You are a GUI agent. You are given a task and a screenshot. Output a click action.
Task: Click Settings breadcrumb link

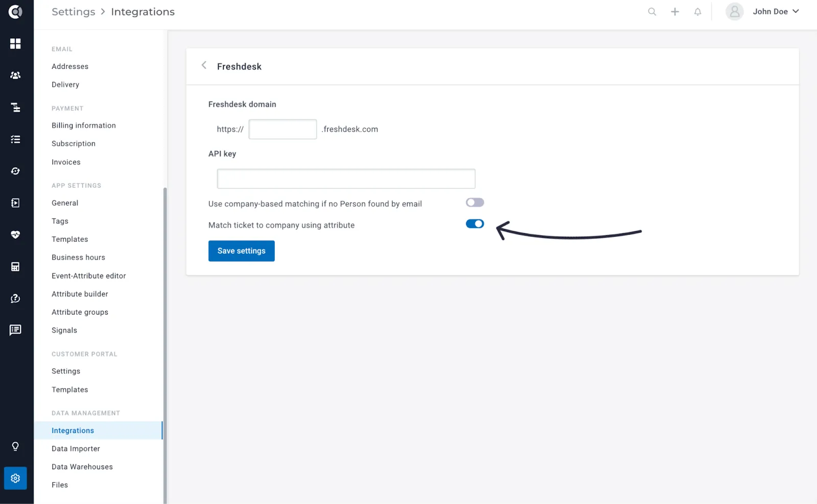(x=74, y=12)
